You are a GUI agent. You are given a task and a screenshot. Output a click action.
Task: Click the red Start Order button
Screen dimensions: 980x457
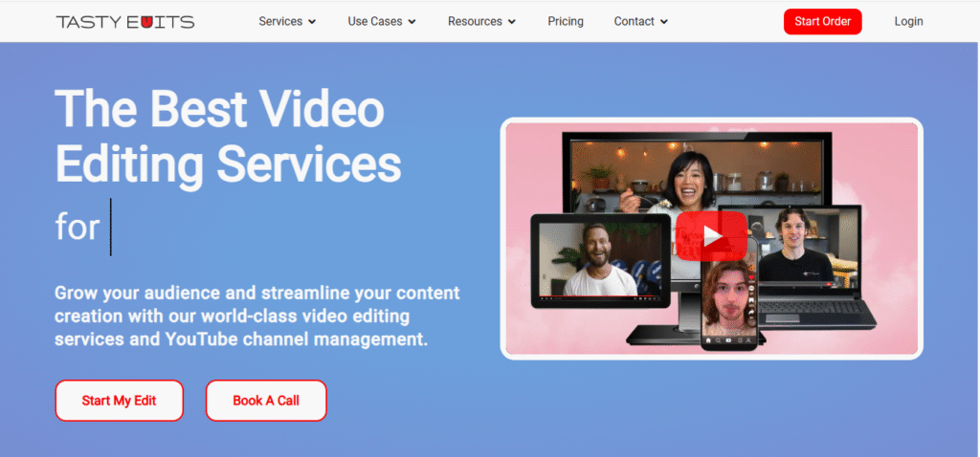pyautogui.click(x=822, y=21)
